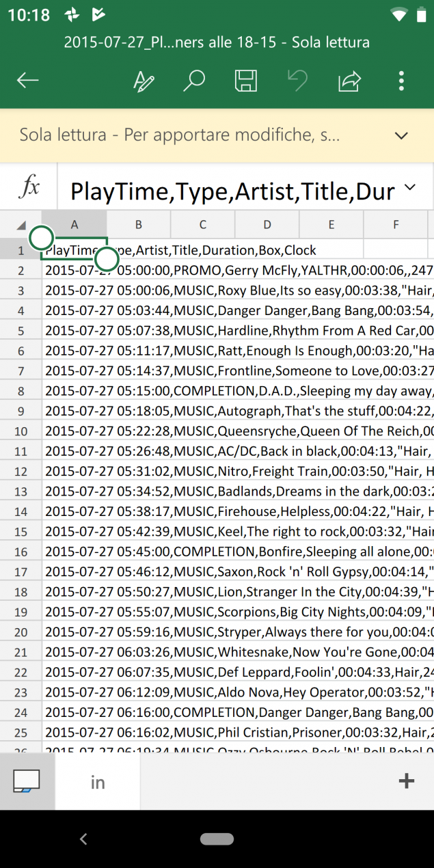
Task: Tap the row with "Whitesnake,Now You're Gone"
Action: [x=238, y=652]
